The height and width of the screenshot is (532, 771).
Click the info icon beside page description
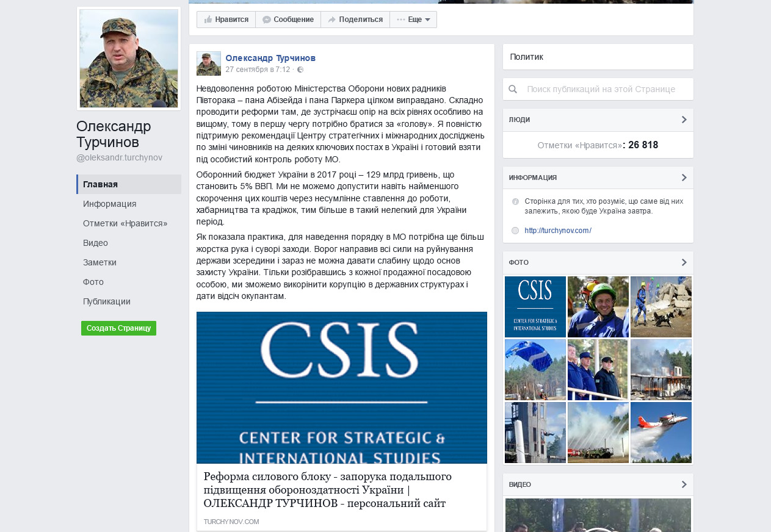click(515, 201)
